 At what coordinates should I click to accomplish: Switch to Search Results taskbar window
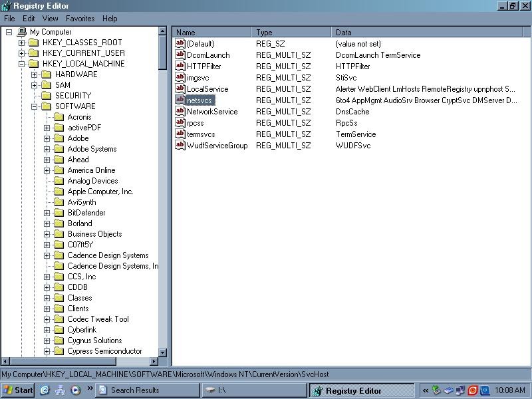coord(148,390)
